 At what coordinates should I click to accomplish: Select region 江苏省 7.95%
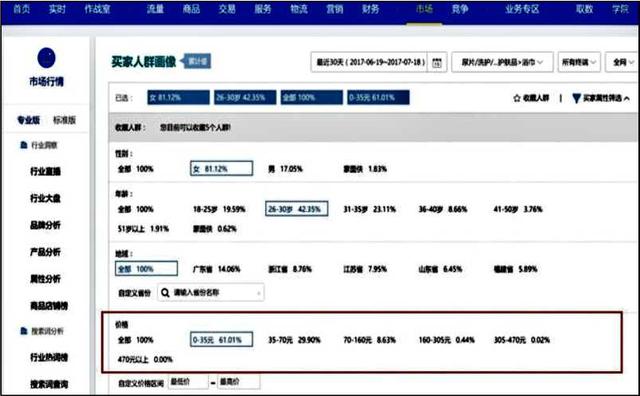pyautogui.click(x=365, y=269)
